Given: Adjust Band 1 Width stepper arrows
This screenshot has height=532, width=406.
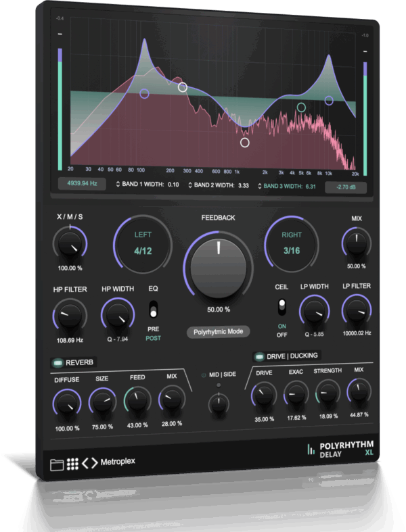Looking at the screenshot, I should (x=118, y=185).
